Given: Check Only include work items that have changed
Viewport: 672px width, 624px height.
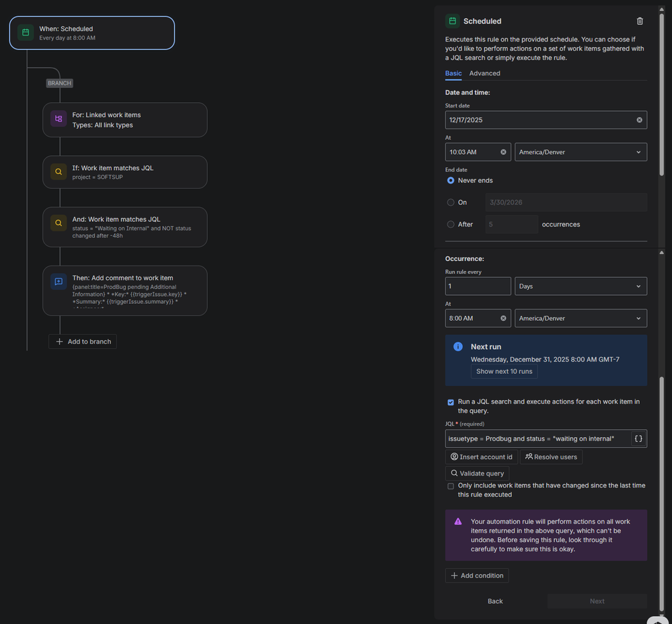Looking at the screenshot, I should [451, 486].
